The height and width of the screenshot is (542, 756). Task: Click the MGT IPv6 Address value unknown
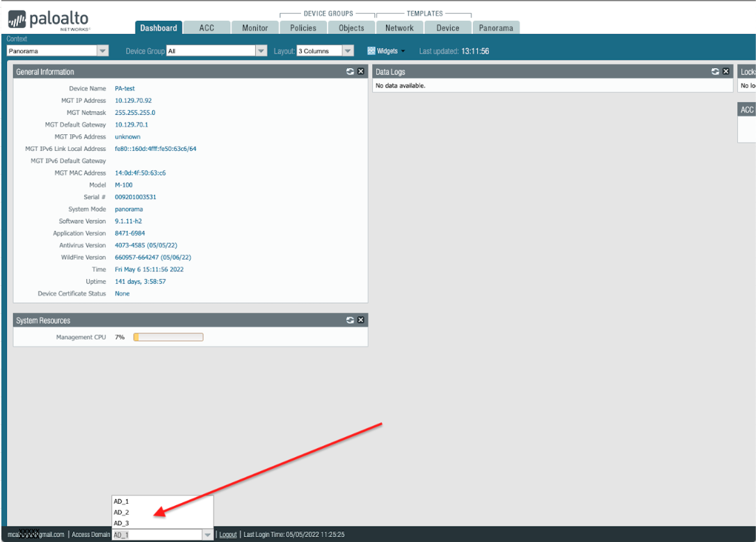(127, 137)
